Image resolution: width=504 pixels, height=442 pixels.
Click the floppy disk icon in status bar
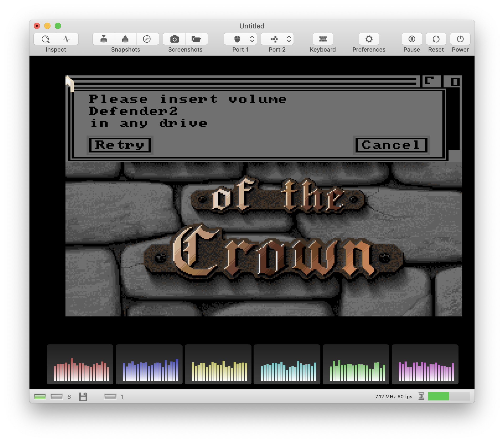(x=83, y=396)
